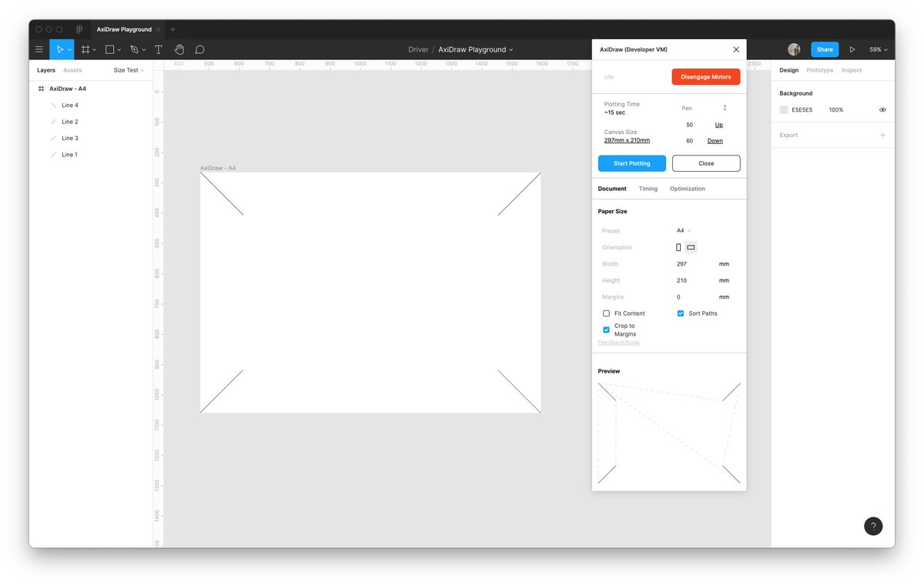Click the plugin Close button
Viewport: 924px width, 586px height.
pyautogui.click(x=706, y=163)
